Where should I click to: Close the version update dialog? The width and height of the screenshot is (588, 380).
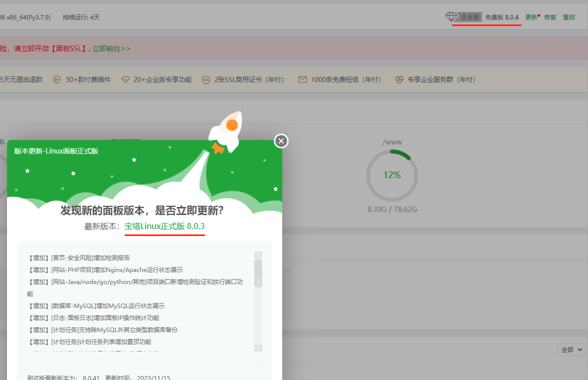tap(281, 141)
